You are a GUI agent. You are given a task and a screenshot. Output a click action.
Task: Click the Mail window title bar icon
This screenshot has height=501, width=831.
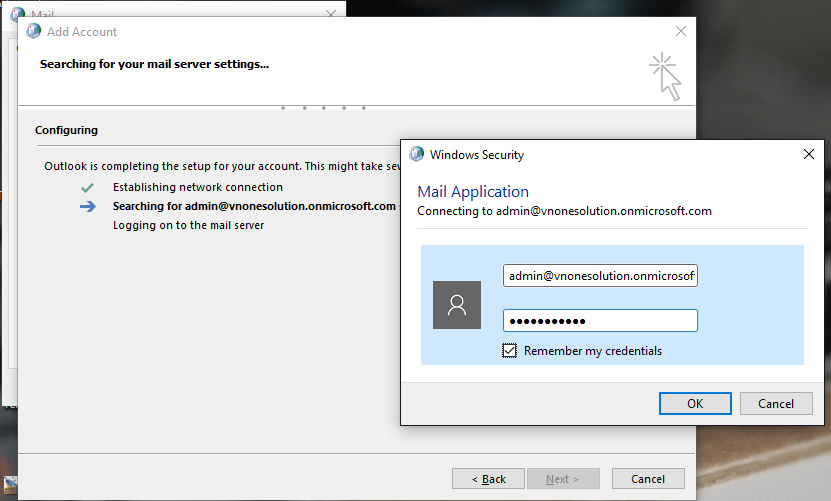coord(18,15)
